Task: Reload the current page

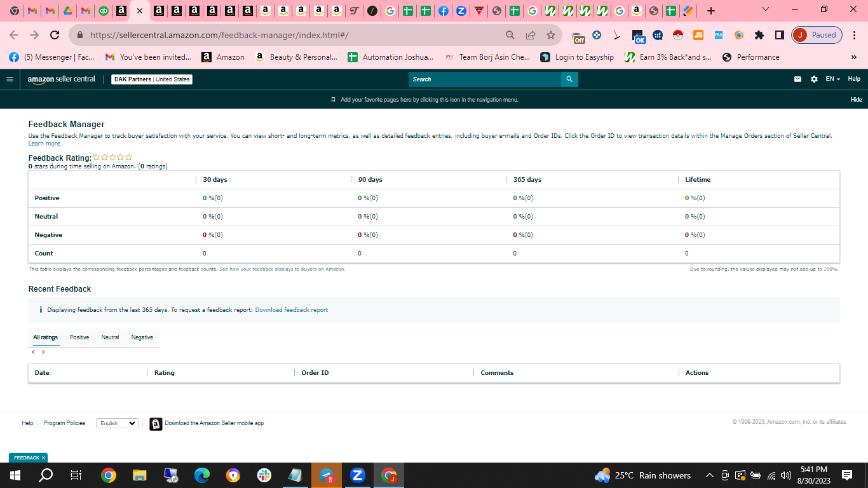Action: point(55,35)
